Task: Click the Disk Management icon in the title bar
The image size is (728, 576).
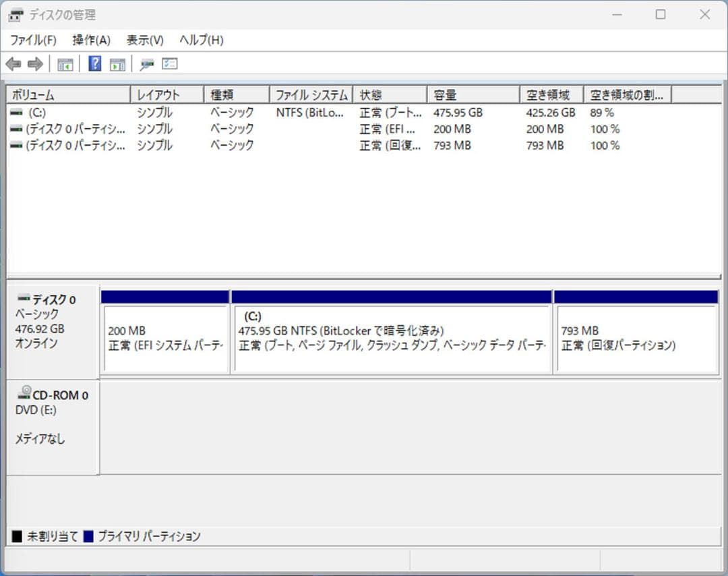Action: (x=15, y=13)
